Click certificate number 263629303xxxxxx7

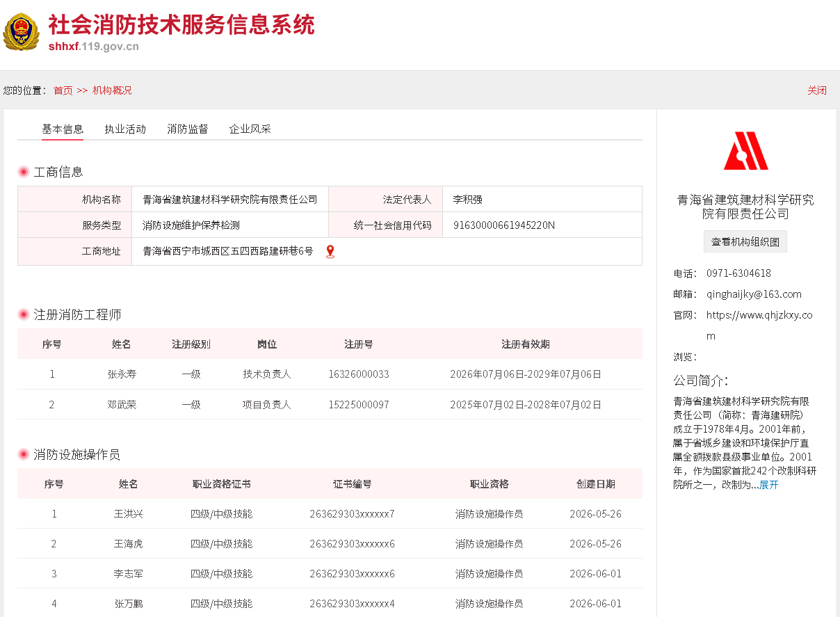pyautogui.click(x=352, y=514)
